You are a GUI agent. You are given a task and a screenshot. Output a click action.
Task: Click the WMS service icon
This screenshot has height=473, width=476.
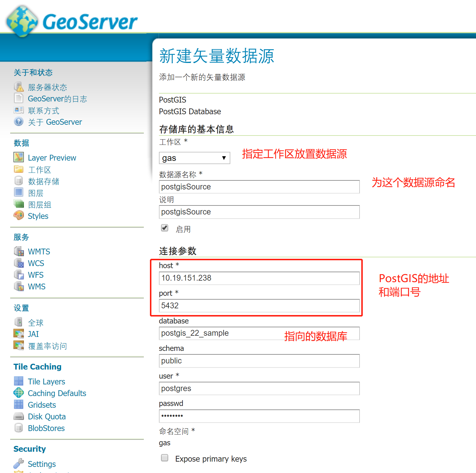tap(19, 286)
